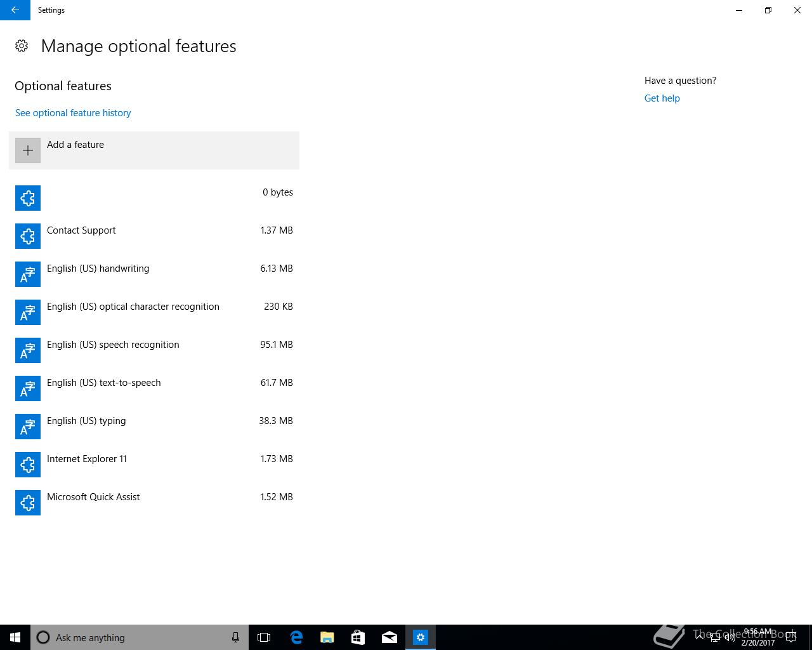Select English (US) handwriting feature name

click(x=98, y=269)
